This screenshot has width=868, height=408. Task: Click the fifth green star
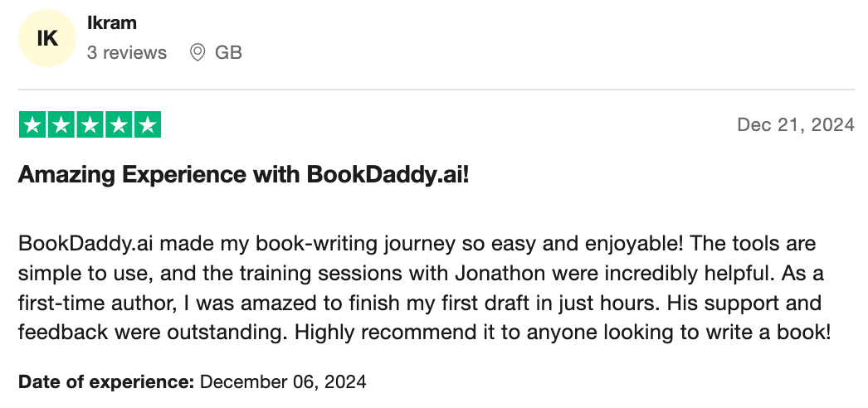click(x=147, y=125)
